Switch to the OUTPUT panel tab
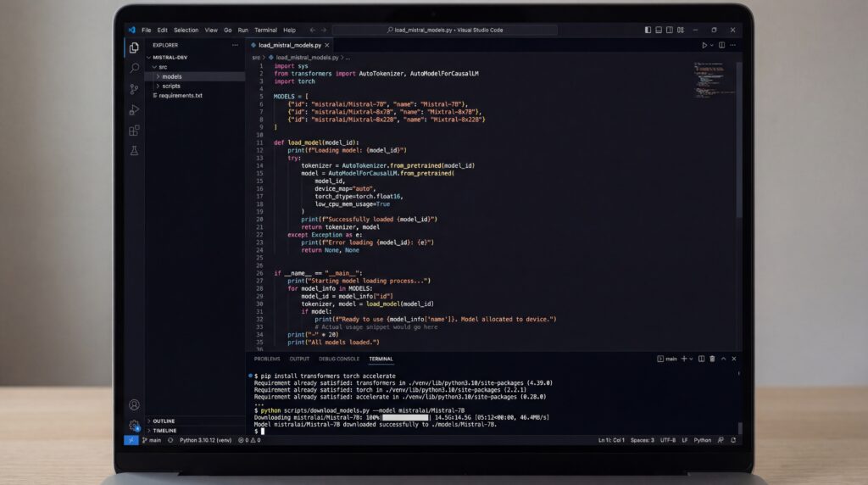Image resolution: width=868 pixels, height=485 pixels. tap(299, 359)
